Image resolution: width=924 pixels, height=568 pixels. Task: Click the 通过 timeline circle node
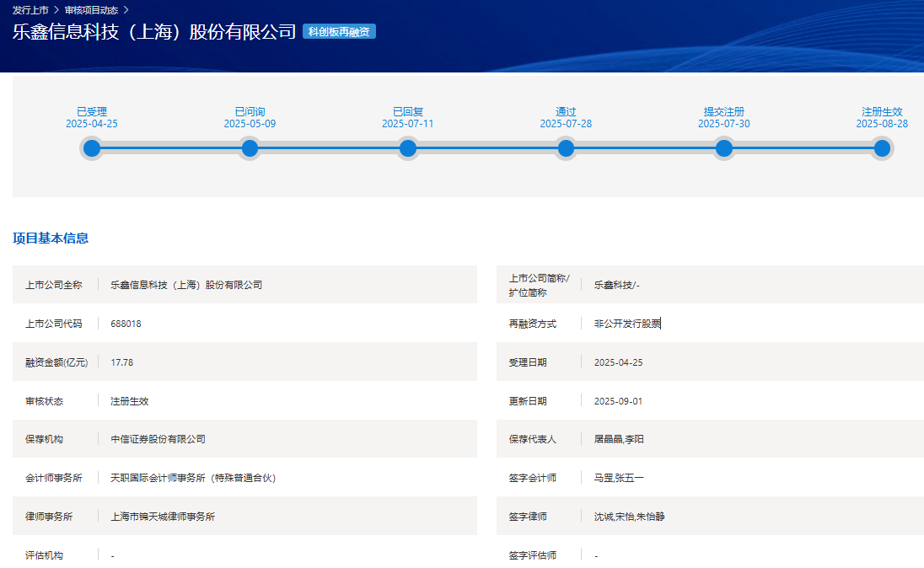pos(566,149)
